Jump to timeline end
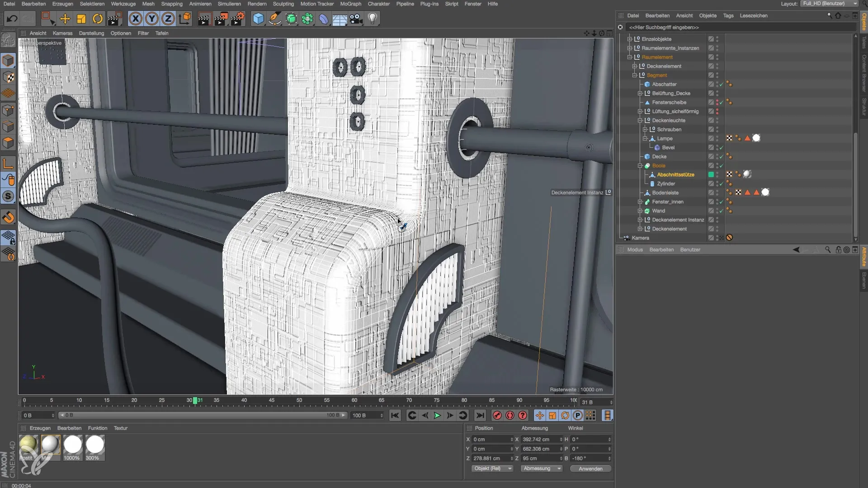The image size is (868, 488). click(x=480, y=415)
